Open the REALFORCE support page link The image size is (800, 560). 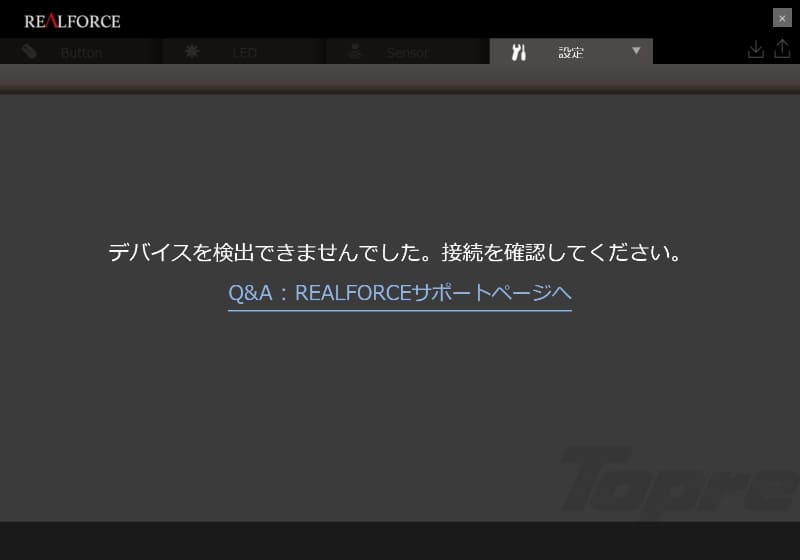[399, 294]
